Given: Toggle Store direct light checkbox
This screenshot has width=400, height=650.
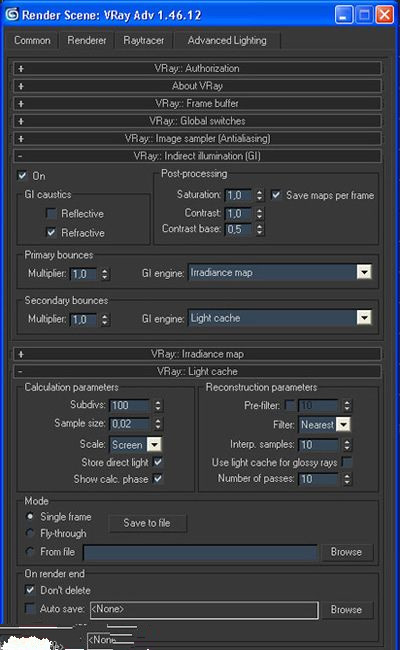Looking at the screenshot, I should tap(158, 462).
